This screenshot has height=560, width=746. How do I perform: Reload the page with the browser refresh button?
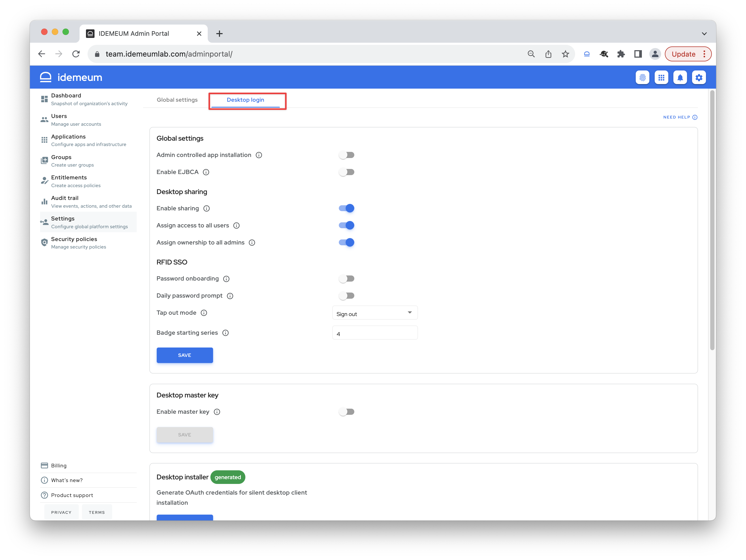coord(76,54)
